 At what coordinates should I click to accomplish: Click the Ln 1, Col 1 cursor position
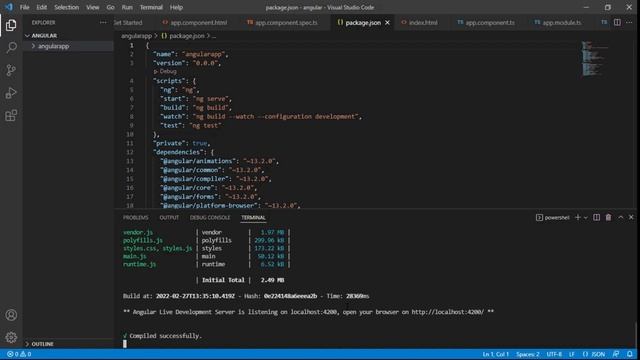[x=495, y=354]
